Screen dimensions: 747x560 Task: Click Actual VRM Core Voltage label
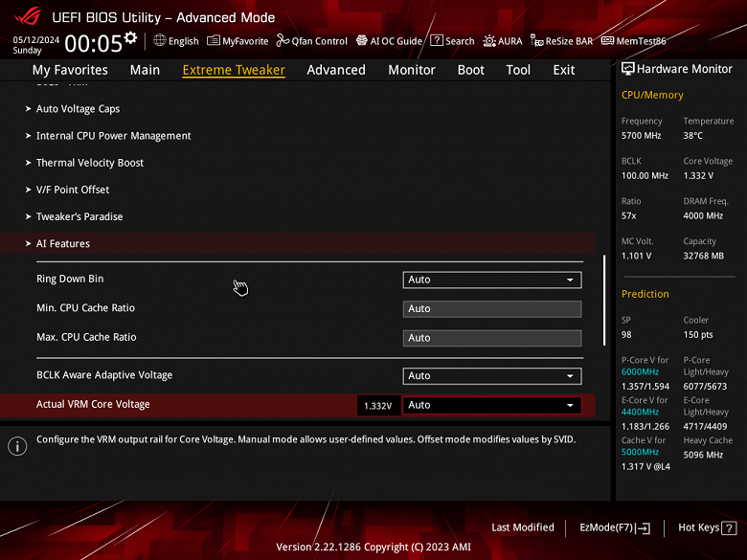(94, 404)
